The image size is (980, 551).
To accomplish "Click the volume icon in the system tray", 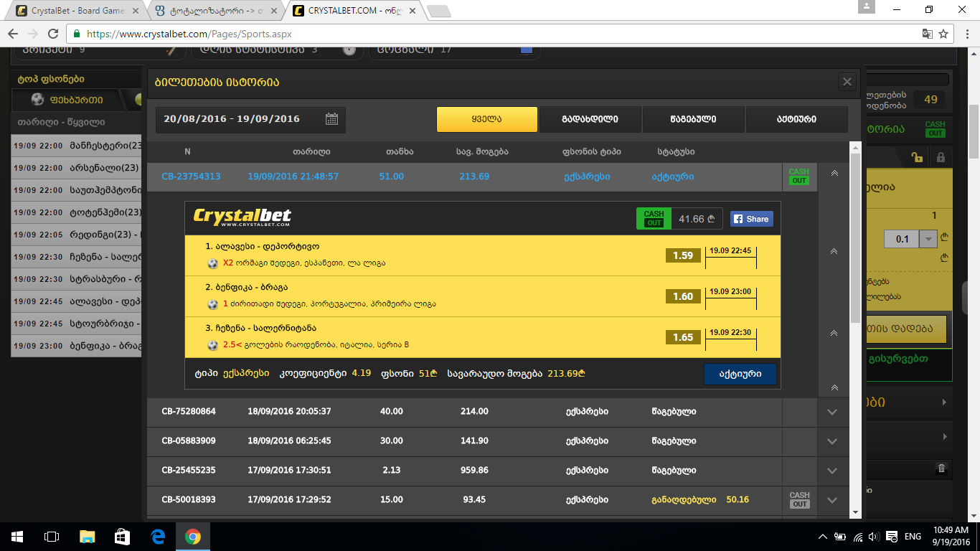I will (873, 537).
